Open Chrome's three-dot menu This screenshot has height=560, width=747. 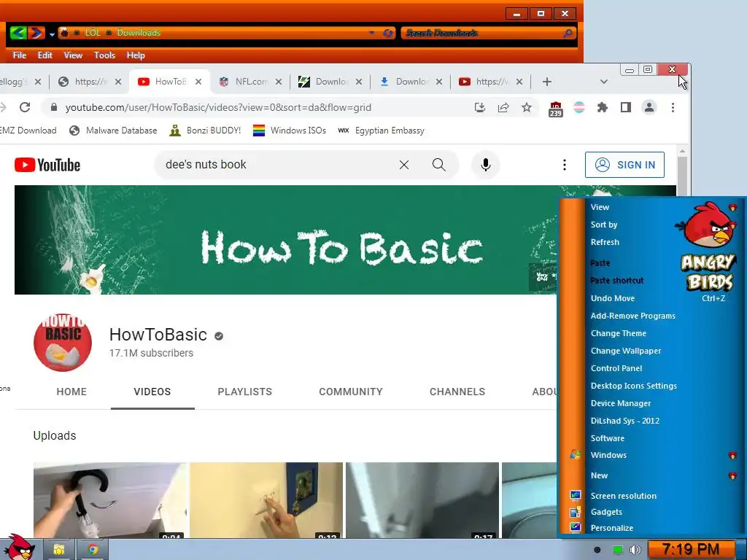tap(673, 108)
